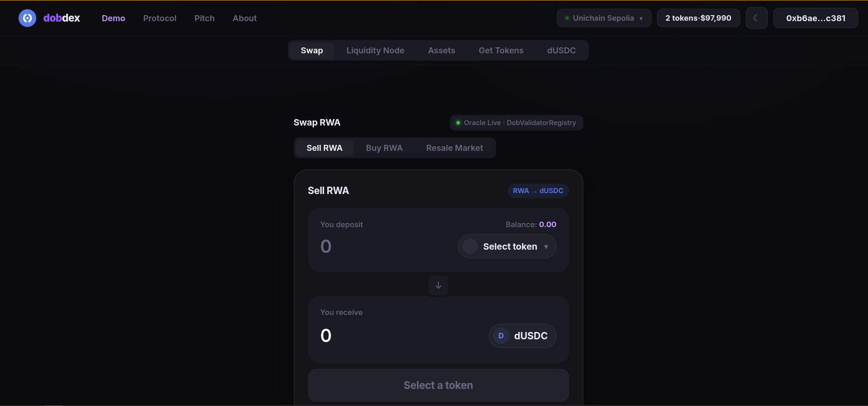Click the dobdex logo icon
Image resolution: width=868 pixels, height=406 pixels.
(27, 18)
